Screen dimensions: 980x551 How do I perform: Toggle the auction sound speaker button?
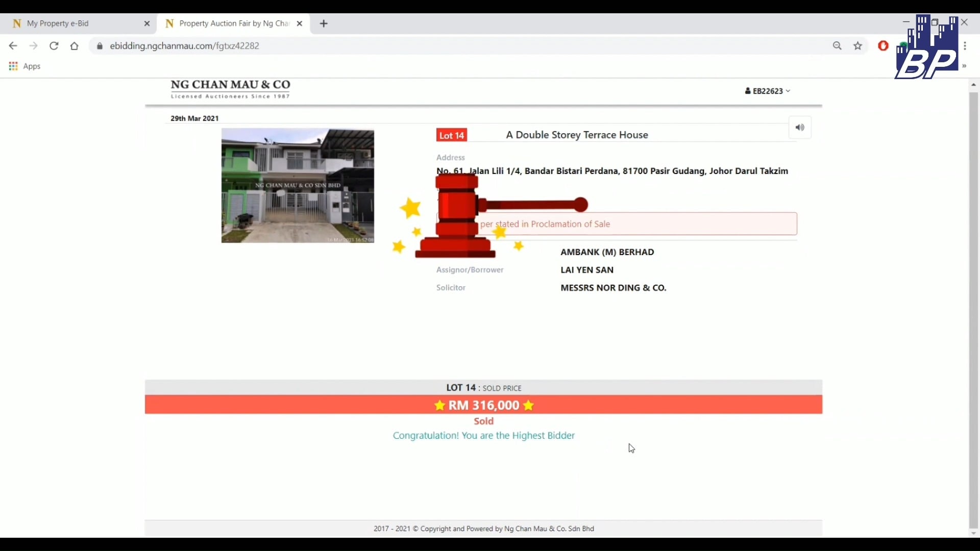[x=800, y=128]
